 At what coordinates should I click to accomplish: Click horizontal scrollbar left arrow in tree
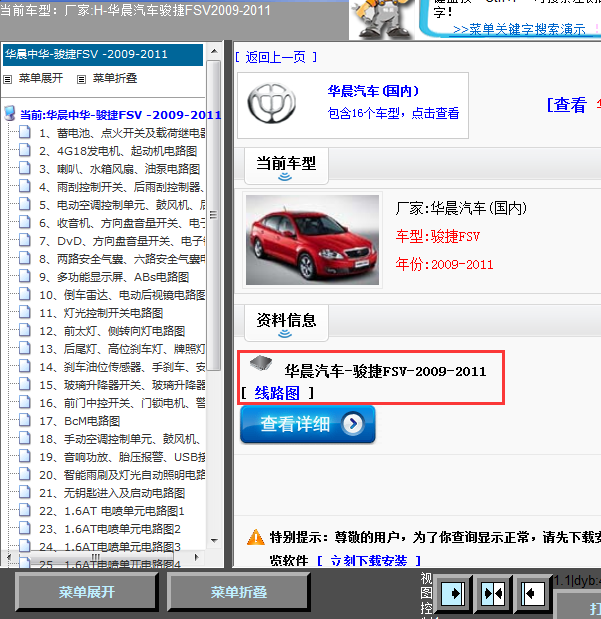click(9, 557)
